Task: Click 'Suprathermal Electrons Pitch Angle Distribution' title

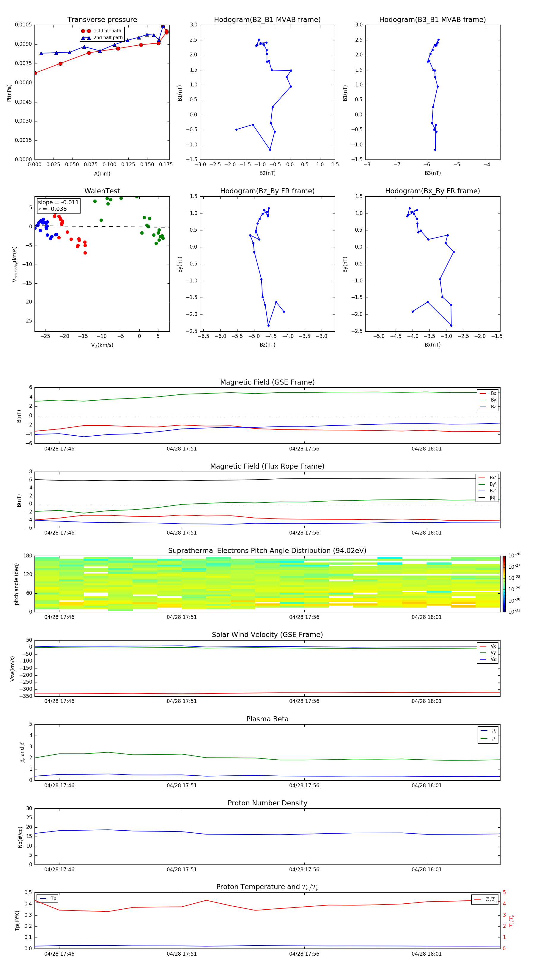Action: [x=267, y=551]
